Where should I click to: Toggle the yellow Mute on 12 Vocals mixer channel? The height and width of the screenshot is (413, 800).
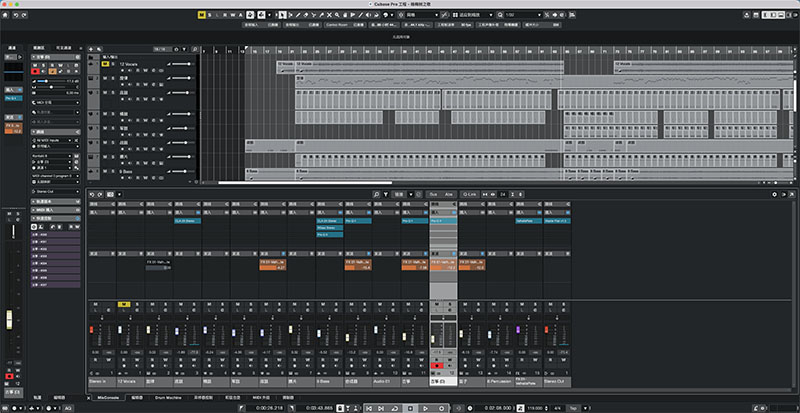coord(124,304)
